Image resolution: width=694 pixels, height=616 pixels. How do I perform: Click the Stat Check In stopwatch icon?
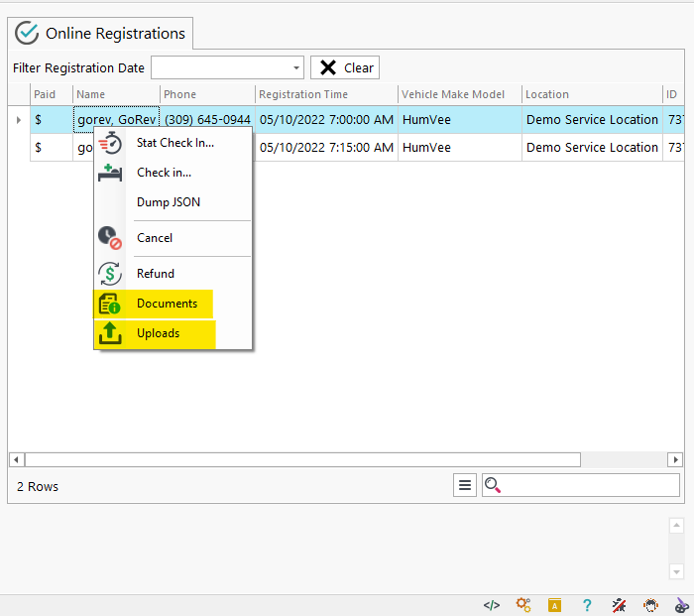coord(110,143)
